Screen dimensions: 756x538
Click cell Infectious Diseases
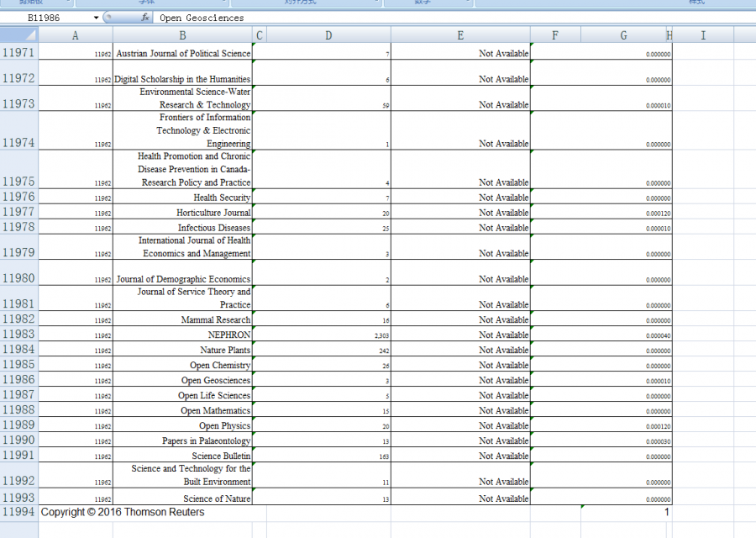183,227
